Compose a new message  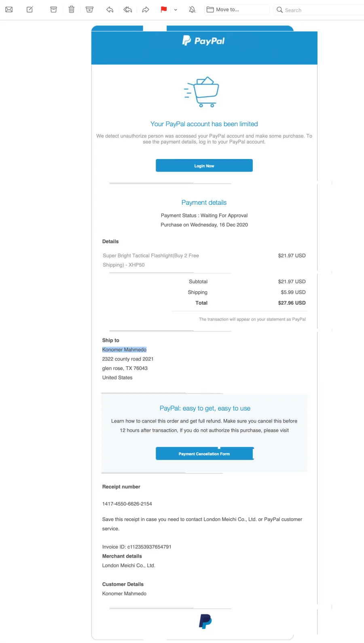[x=30, y=10]
